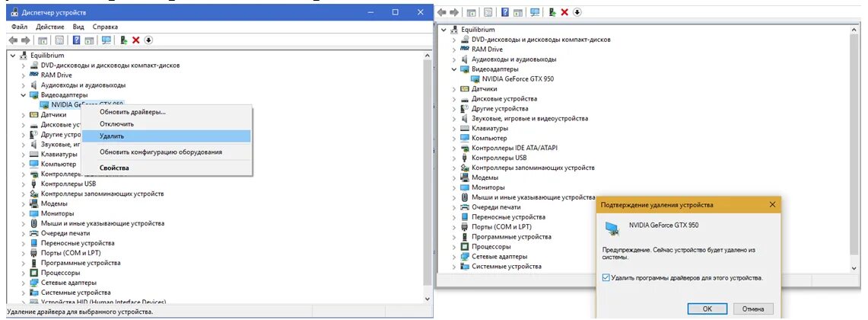Click the Forward arrow in the titled Диспетчер устройств window toolbar
Viewport: 868px width, 320px height.
[25, 40]
